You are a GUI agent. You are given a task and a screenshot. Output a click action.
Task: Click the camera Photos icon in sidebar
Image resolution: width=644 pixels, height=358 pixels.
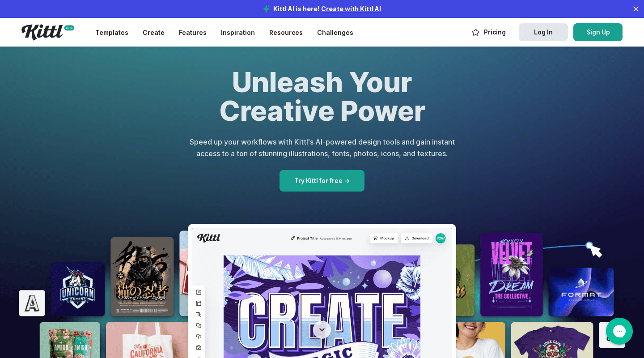pos(199,347)
